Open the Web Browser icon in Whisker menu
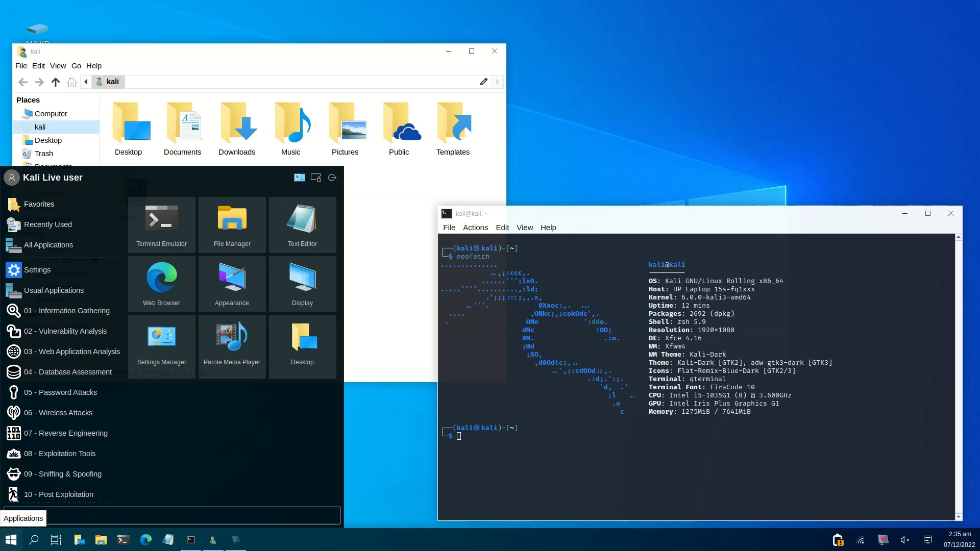 click(161, 284)
